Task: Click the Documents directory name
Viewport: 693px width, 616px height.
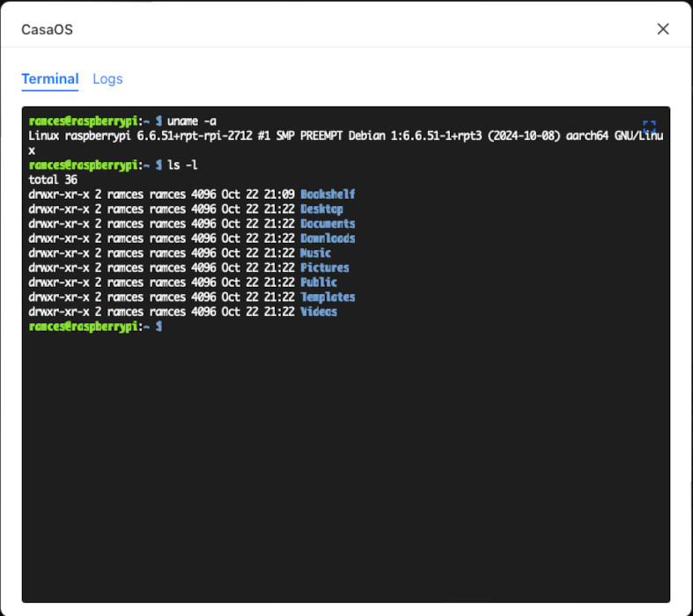Action: pyautogui.click(x=328, y=224)
